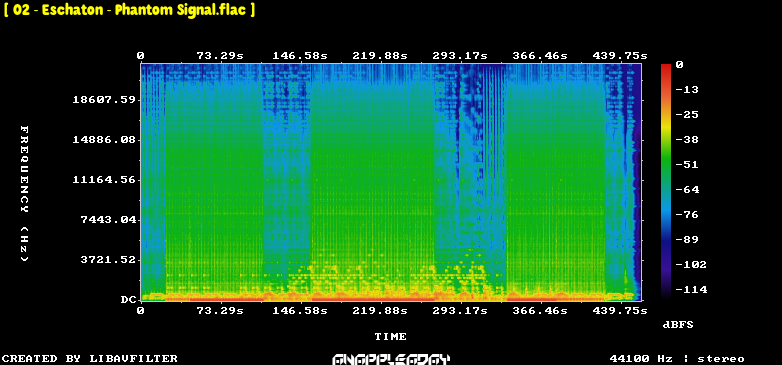
Task: Click the 366.46s marker on top time axis
Action: point(540,56)
